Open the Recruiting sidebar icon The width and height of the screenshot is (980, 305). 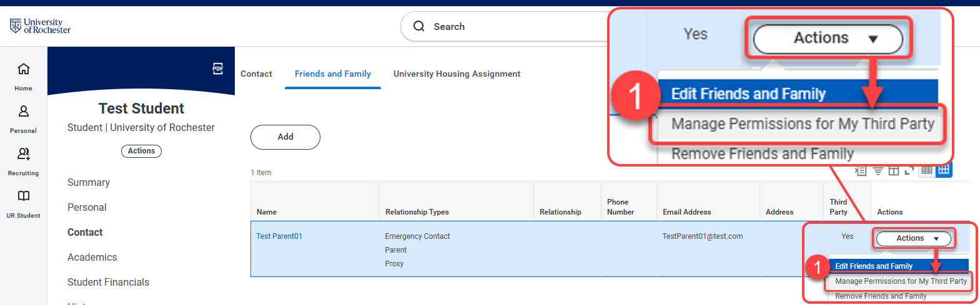[23, 161]
